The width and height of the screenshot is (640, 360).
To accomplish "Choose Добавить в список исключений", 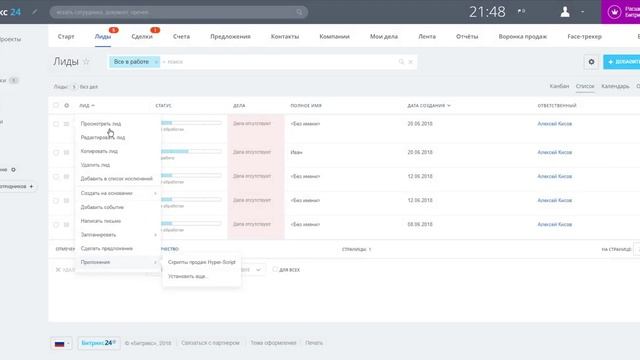I will pyautogui.click(x=118, y=179).
